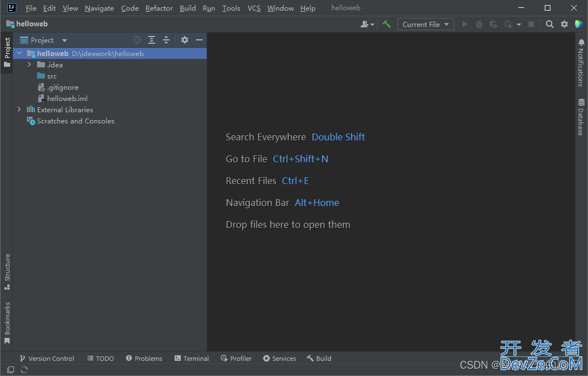Open Notifications side tab
Image resolution: width=588 pixels, height=376 pixels.
click(581, 63)
